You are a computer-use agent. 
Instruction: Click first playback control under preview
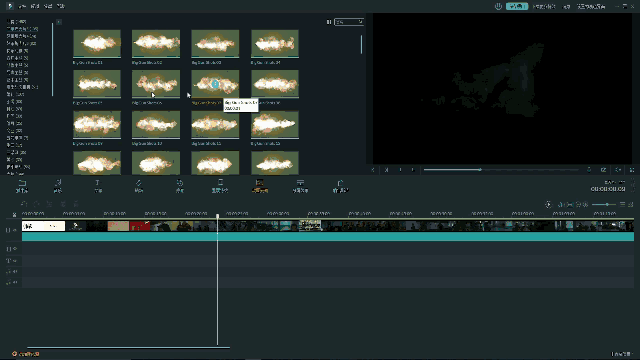pyautogui.click(x=373, y=170)
